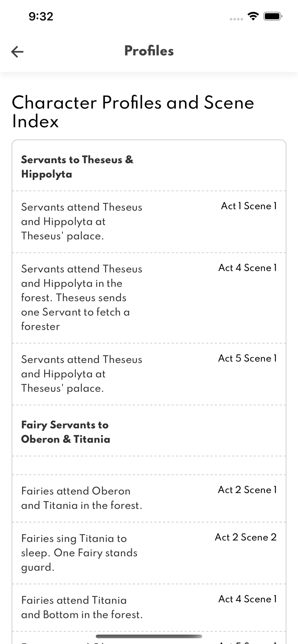Select Servants to Theseus & Hippolyta heading
298x644 pixels.
coord(77,167)
